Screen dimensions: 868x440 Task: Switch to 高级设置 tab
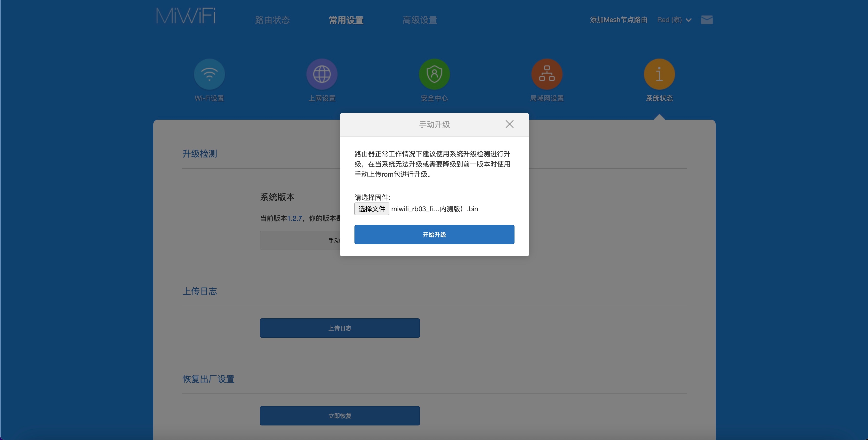tap(419, 20)
